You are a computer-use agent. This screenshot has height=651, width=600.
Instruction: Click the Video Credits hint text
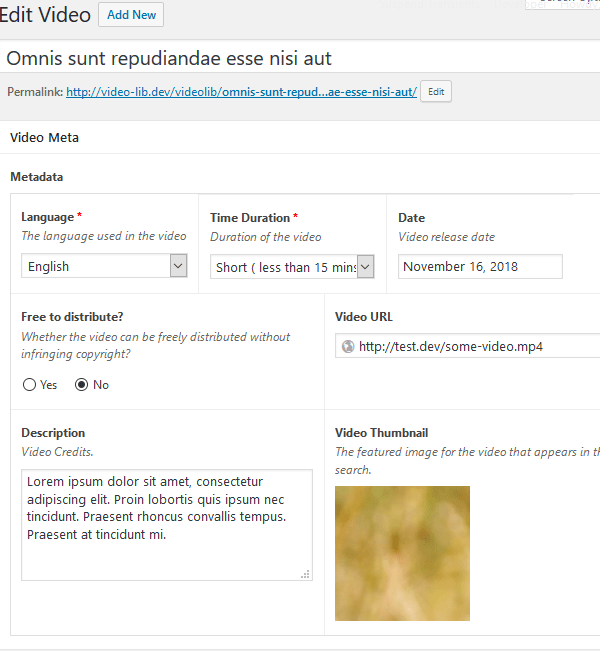point(57,452)
